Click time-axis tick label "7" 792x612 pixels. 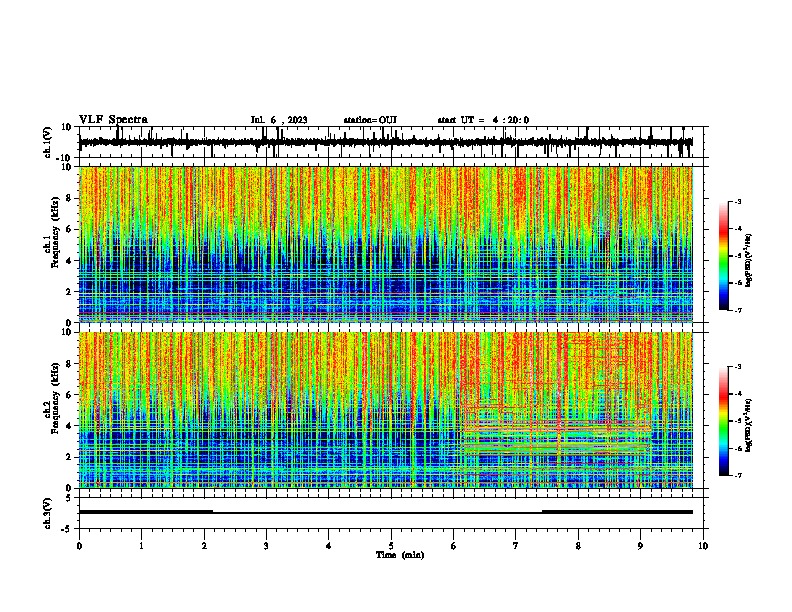click(516, 546)
